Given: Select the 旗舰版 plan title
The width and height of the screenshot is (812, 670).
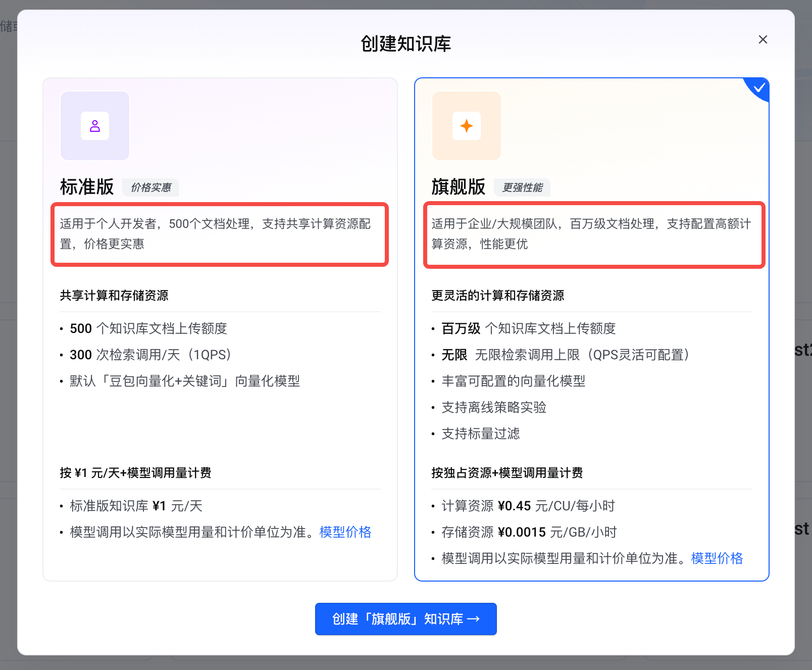Looking at the screenshot, I should point(458,187).
